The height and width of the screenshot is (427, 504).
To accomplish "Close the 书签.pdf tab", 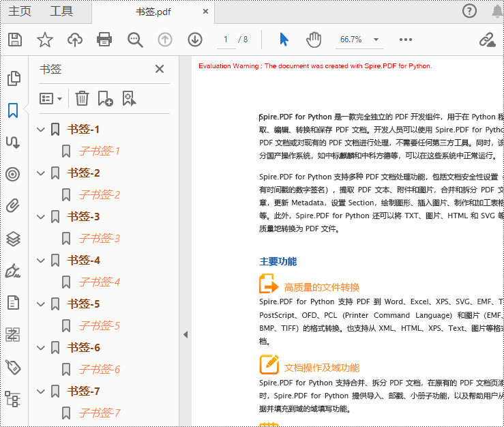I will click(206, 12).
